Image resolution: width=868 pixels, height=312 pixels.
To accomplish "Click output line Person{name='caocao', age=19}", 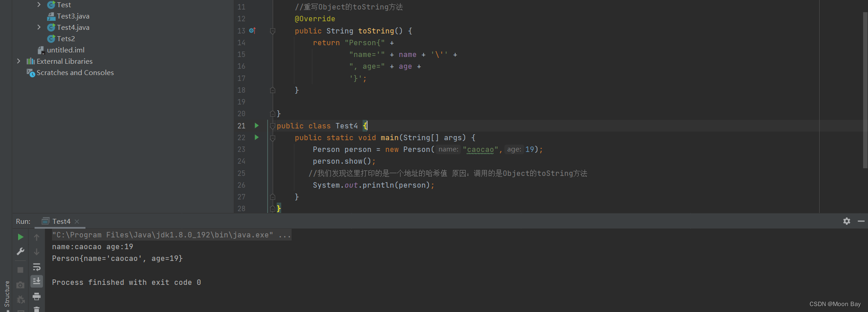I will coord(117,259).
